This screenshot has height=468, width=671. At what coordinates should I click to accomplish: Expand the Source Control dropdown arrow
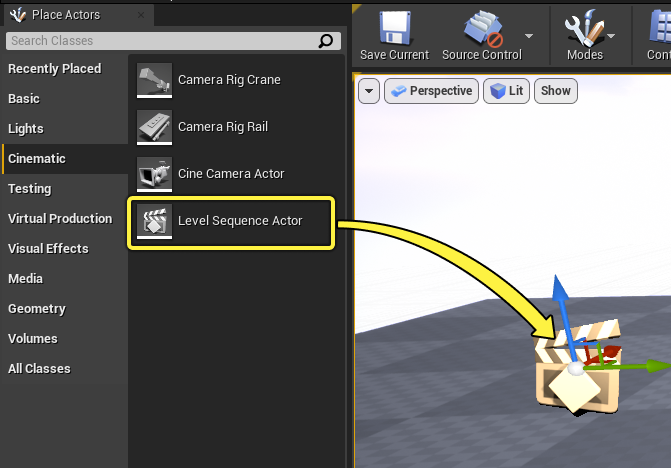coord(529,36)
